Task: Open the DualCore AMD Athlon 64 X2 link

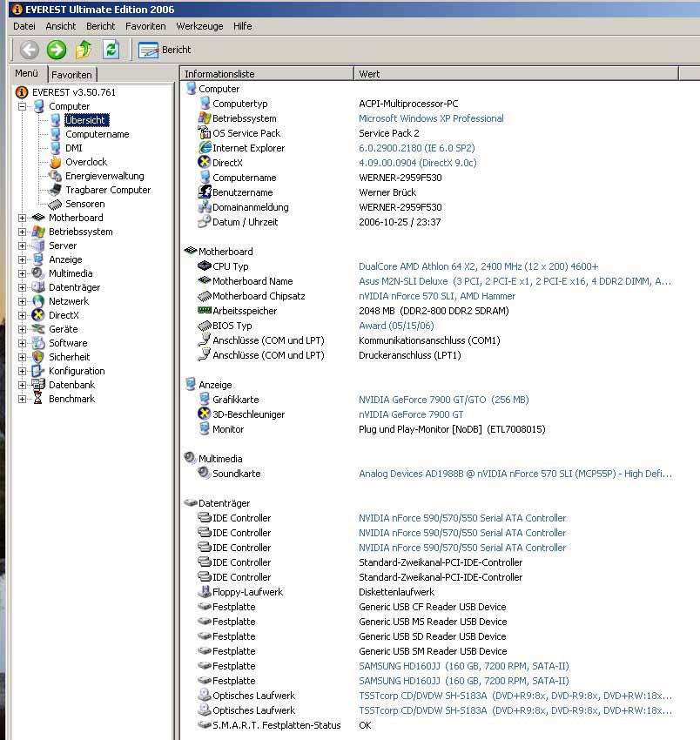Action: click(478, 266)
